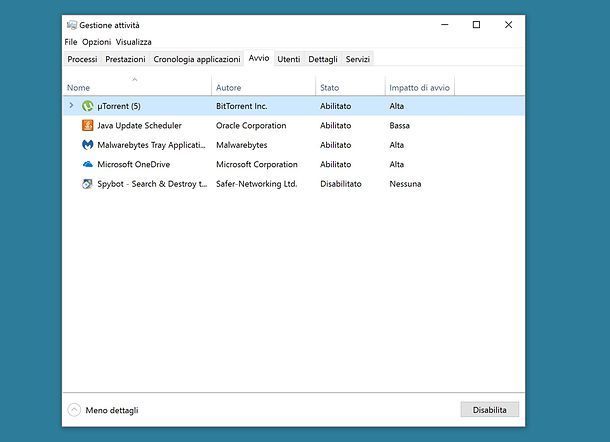The image size is (610, 442).
Task: Select the Malwarebytes Tray Applicati... entry
Action: [x=151, y=145]
